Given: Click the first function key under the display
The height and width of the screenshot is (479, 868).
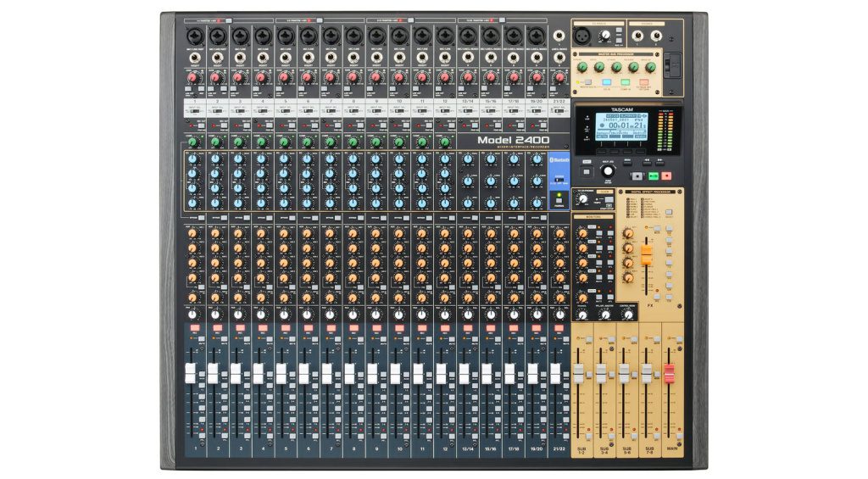Looking at the screenshot, I should coord(601,151).
